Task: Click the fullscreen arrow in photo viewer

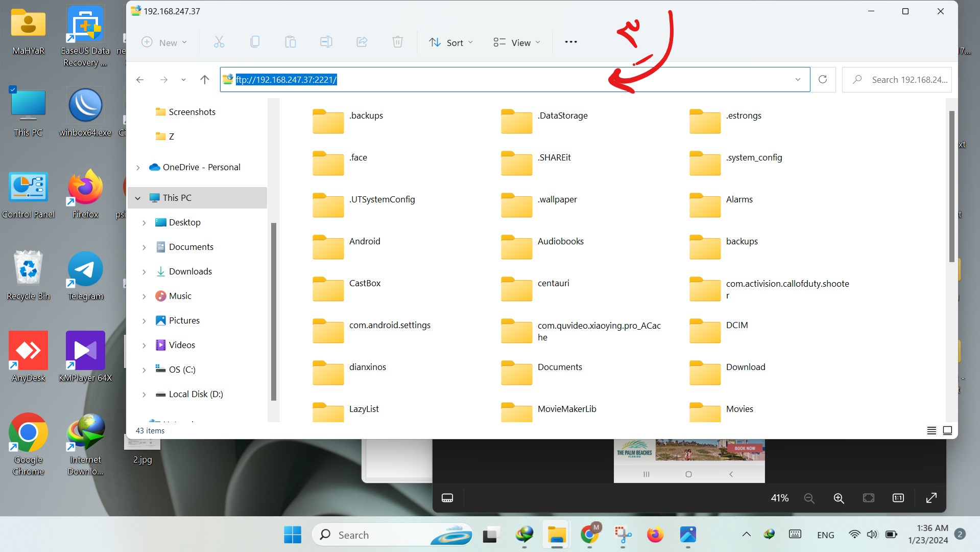Action: (x=931, y=498)
